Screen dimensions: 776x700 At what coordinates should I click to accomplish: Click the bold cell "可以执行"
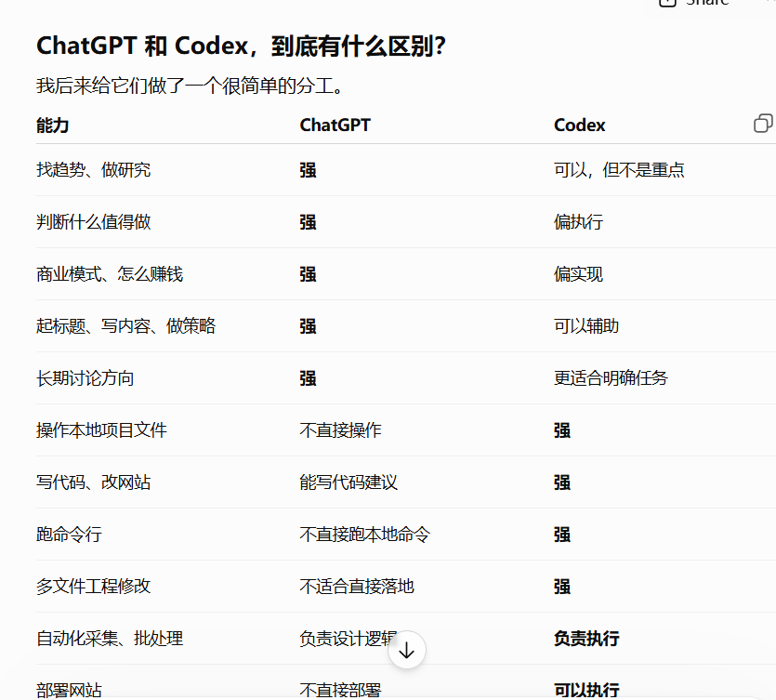coord(586,690)
